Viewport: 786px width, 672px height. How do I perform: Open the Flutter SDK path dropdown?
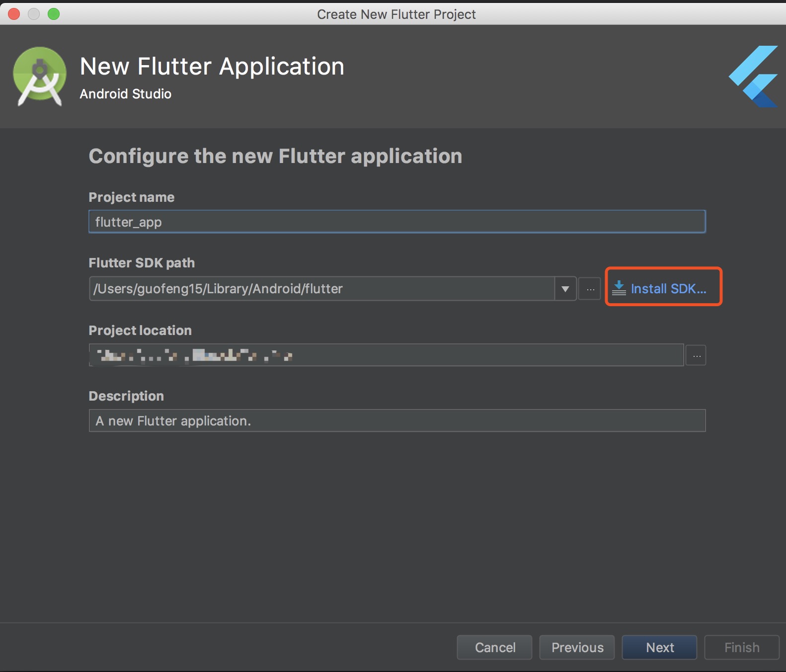pos(565,289)
